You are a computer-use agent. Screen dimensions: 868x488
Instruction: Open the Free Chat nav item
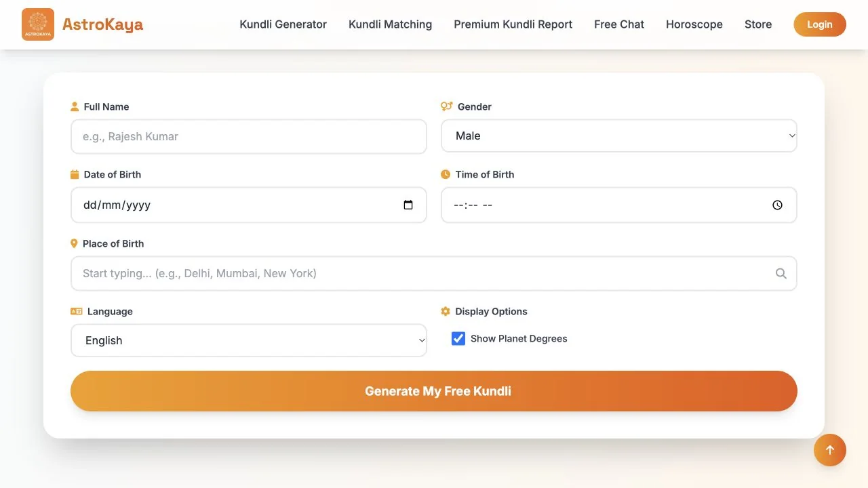[619, 24]
